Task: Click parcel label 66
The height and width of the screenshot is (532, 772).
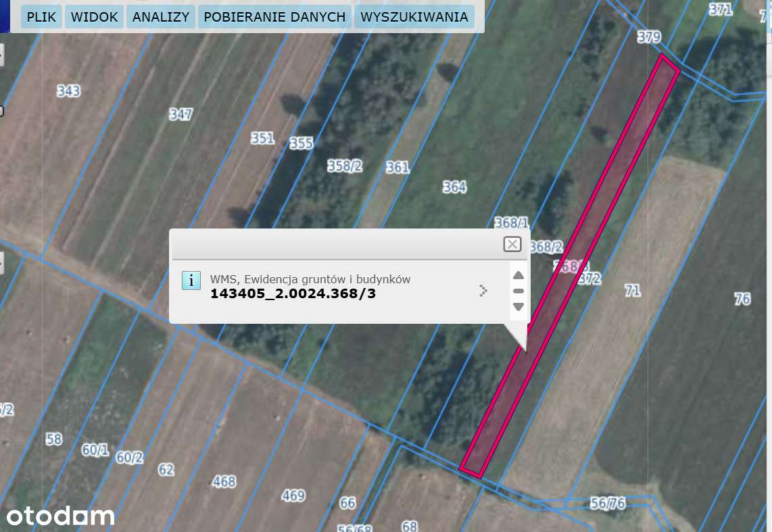Action: [x=347, y=503]
